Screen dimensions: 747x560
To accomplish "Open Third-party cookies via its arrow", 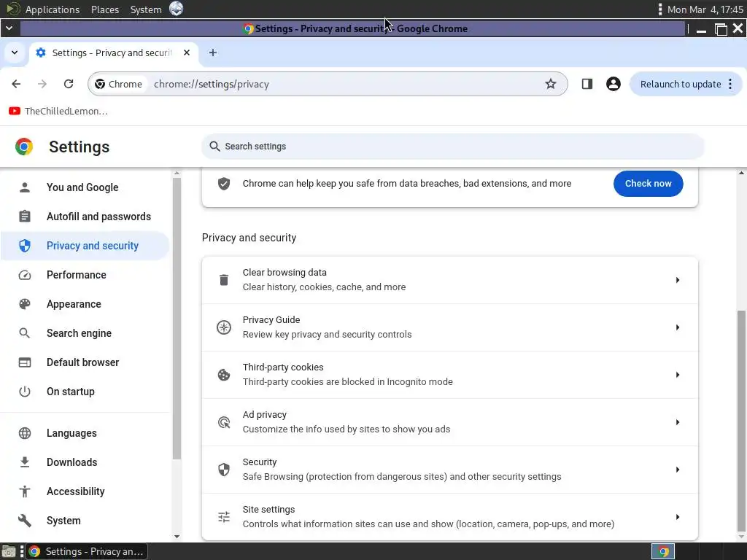I will pyautogui.click(x=678, y=375).
